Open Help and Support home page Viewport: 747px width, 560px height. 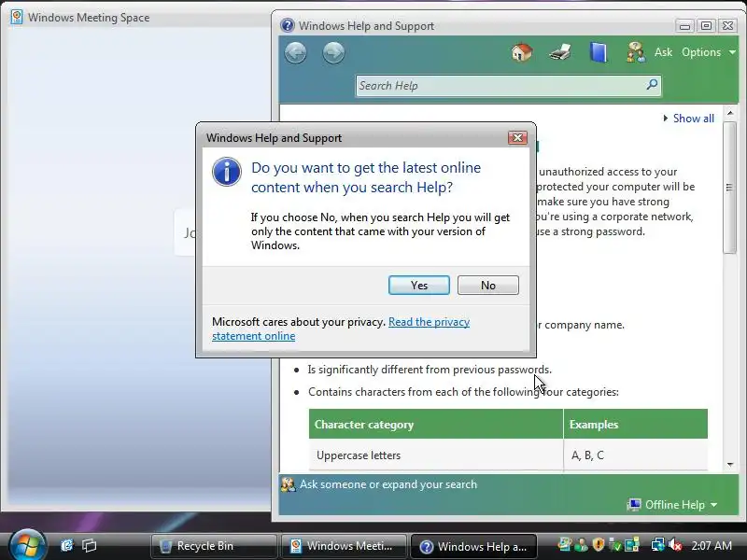point(522,52)
